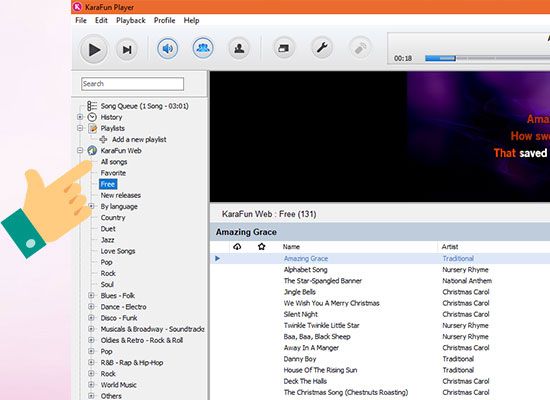Open the File menu

tap(81, 20)
